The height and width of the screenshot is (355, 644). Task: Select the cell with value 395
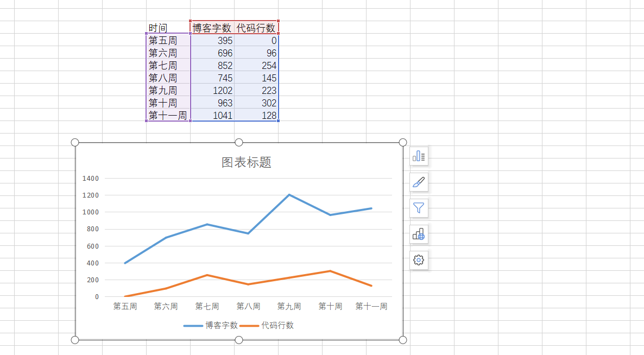tap(212, 40)
